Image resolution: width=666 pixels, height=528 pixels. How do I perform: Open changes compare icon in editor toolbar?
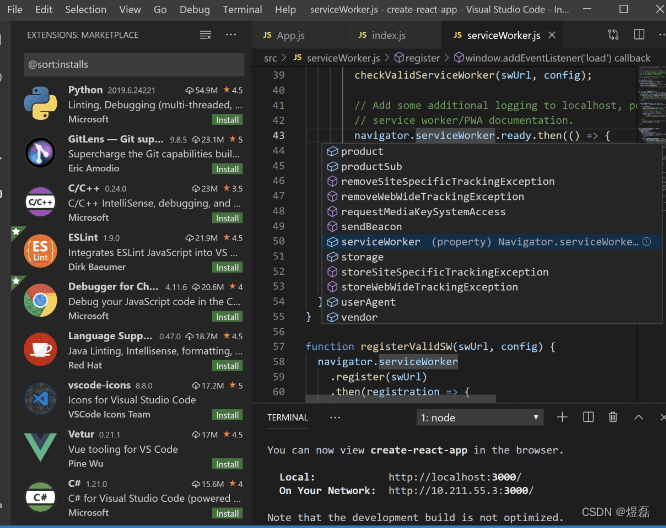[613, 35]
